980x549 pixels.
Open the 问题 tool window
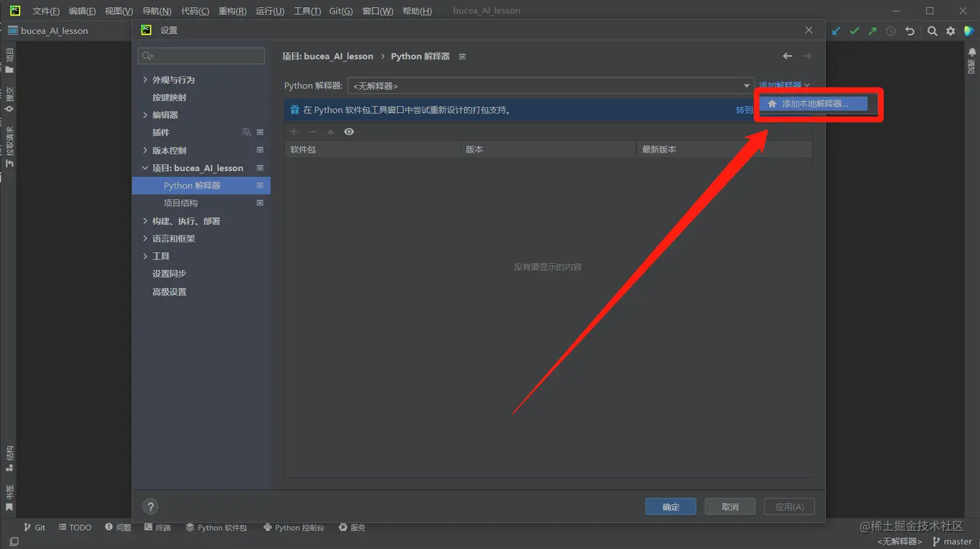click(118, 528)
